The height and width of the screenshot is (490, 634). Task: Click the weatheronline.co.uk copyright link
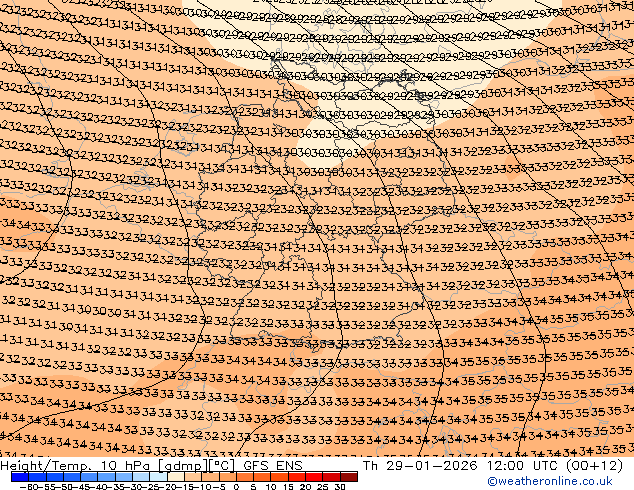549,481
